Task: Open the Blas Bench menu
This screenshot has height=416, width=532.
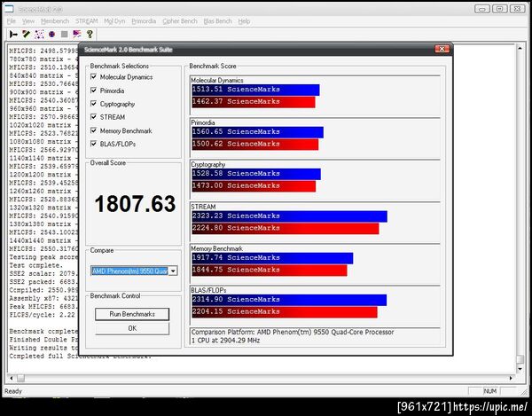Action: tap(217, 21)
